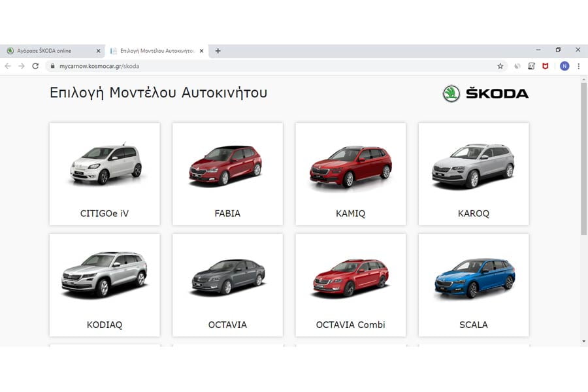588x392 pixels.
Task: Open a new browser tab
Action: pyautogui.click(x=218, y=50)
